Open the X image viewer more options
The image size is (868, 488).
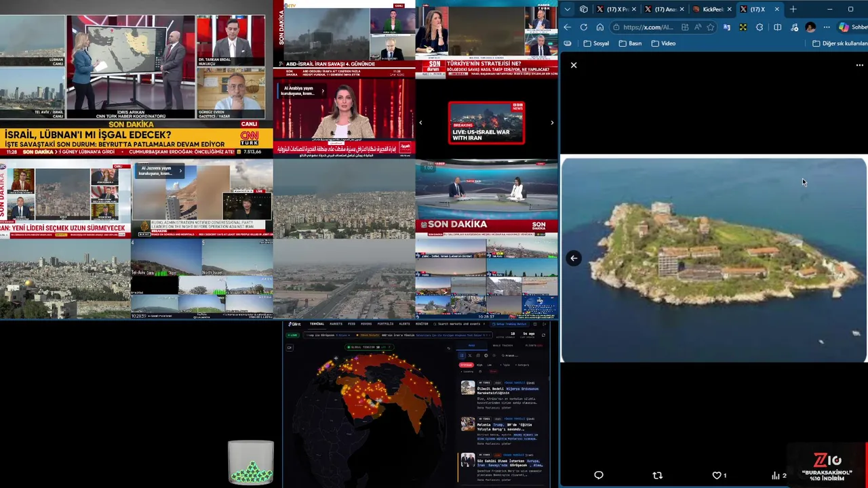tap(860, 65)
